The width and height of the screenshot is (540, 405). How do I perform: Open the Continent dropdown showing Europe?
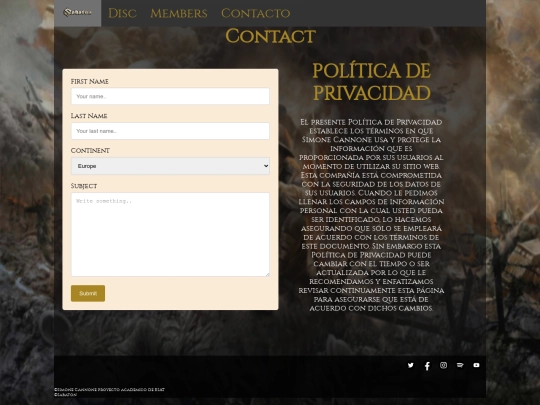pyautogui.click(x=170, y=166)
